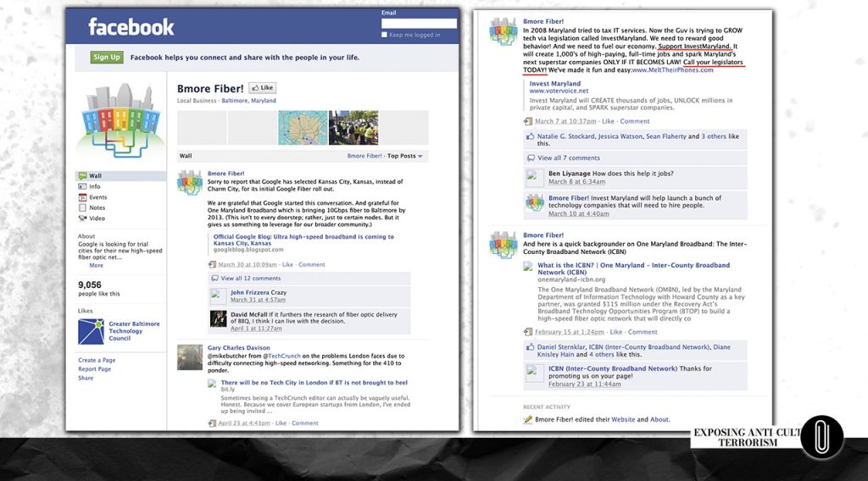Click the About link in Recent Activity
Image resolution: width=868 pixels, height=481 pixels.
(659, 420)
